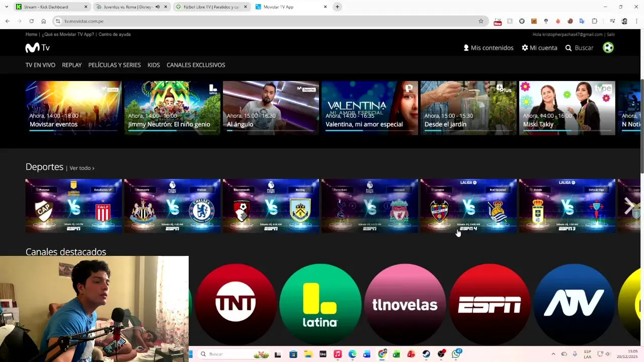Open Levante vs Real Sociedad match
644x362 pixels.
pyautogui.click(x=468, y=206)
